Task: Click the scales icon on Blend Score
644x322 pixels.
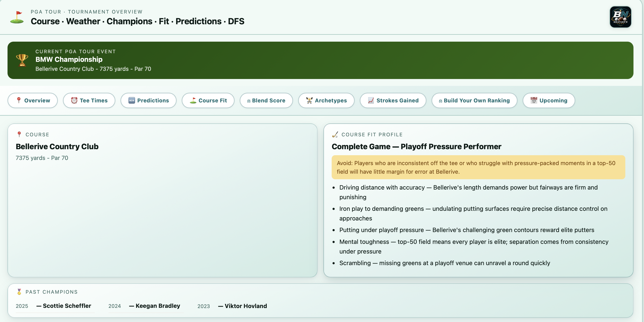Action: click(x=249, y=101)
